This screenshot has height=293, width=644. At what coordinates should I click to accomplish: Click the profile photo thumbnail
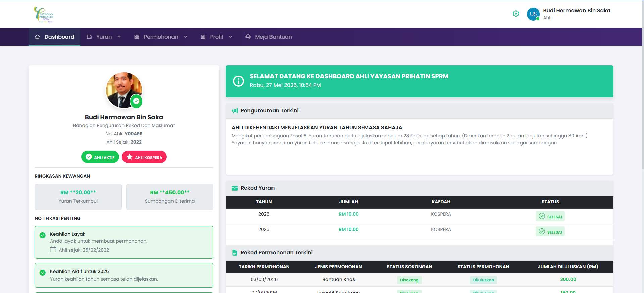pyautogui.click(x=124, y=90)
